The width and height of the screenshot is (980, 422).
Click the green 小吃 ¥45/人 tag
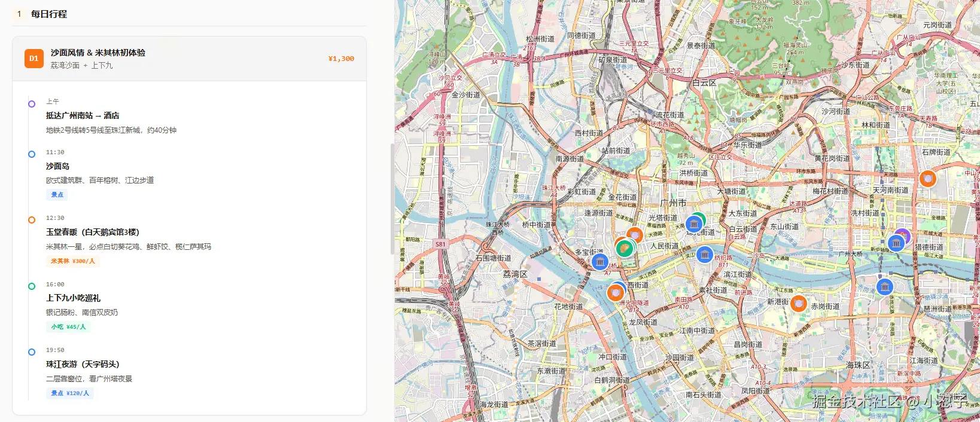(x=68, y=327)
